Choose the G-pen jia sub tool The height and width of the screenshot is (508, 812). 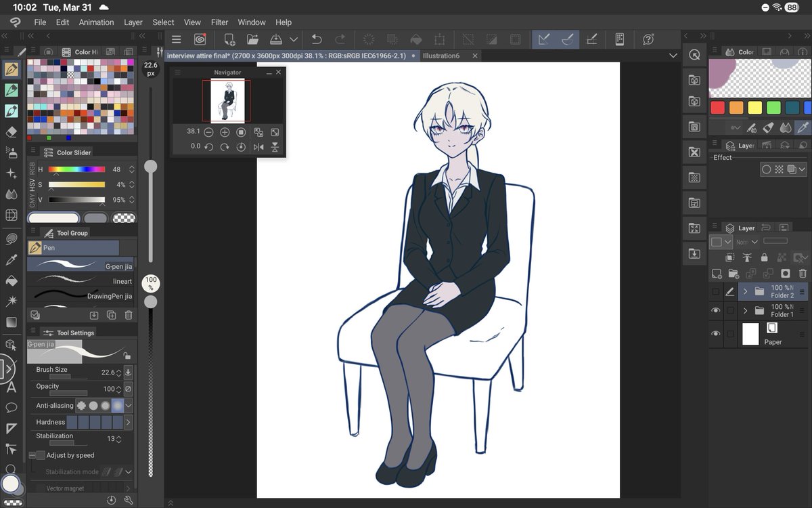pyautogui.click(x=80, y=265)
